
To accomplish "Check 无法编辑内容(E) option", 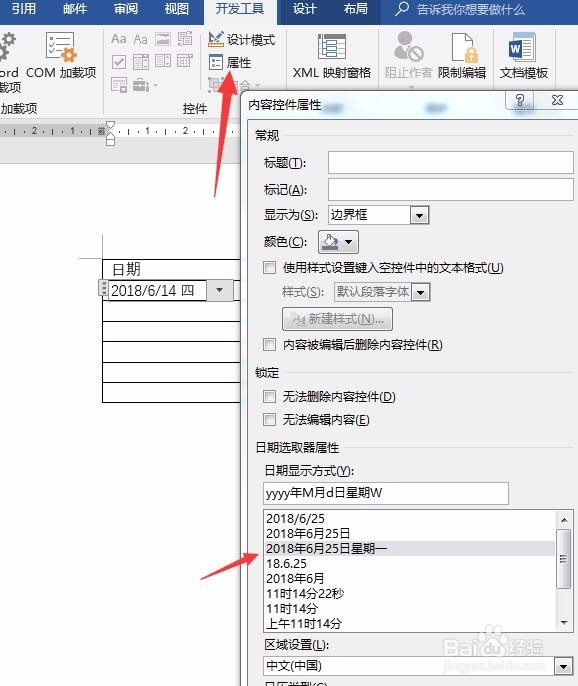I will click(x=270, y=420).
